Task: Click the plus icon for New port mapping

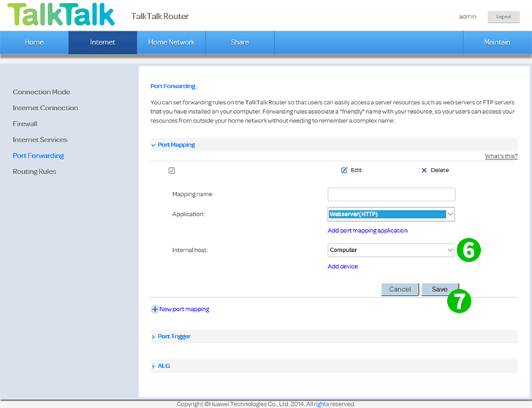Action: click(x=155, y=309)
